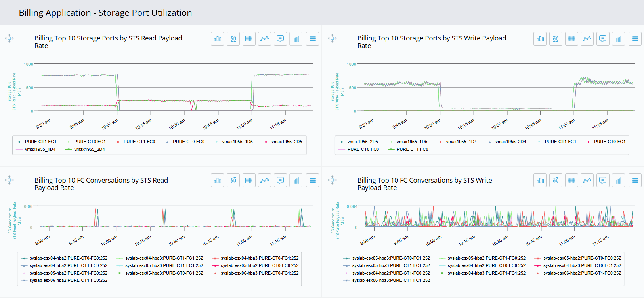Show box plot for Storage Ports Write Payload chart
The image size is (644, 298).
[556, 38]
